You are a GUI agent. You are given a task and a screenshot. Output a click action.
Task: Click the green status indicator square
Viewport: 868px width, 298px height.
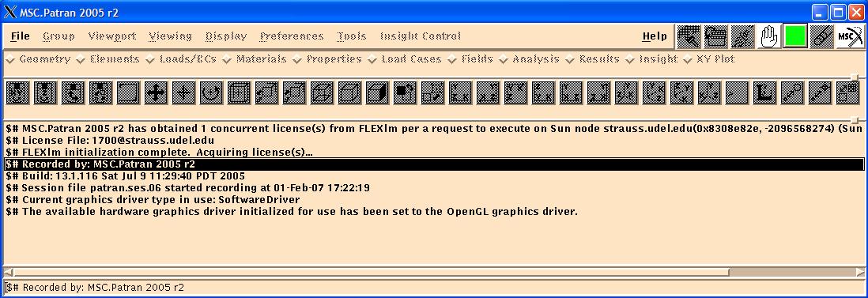[795, 36]
